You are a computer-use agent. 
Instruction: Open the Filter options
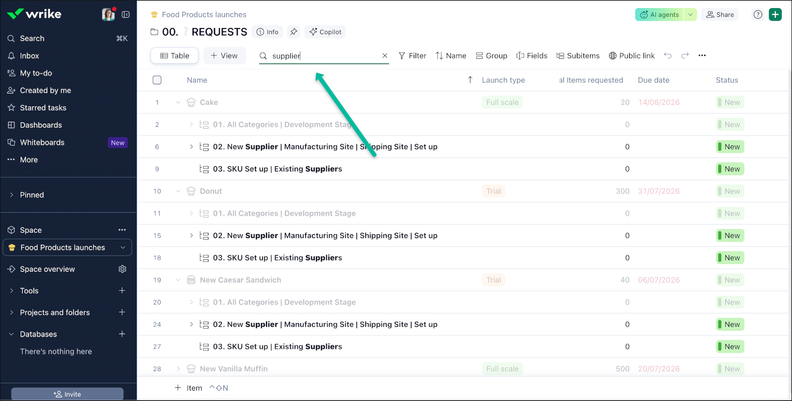pyautogui.click(x=412, y=56)
